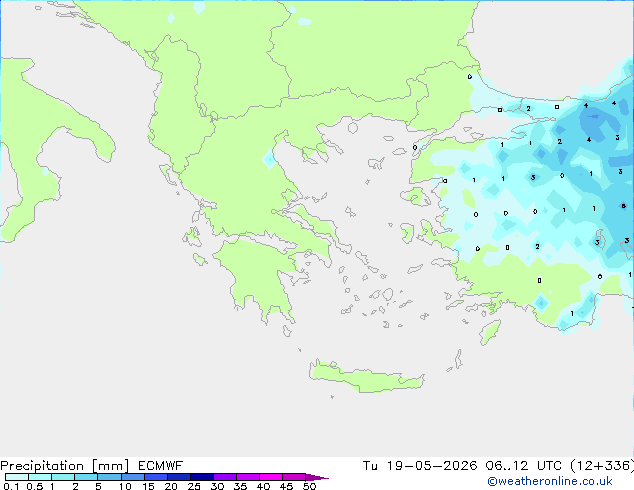Click the '06..12 UTC' time range text

click(x=523, y=466)
